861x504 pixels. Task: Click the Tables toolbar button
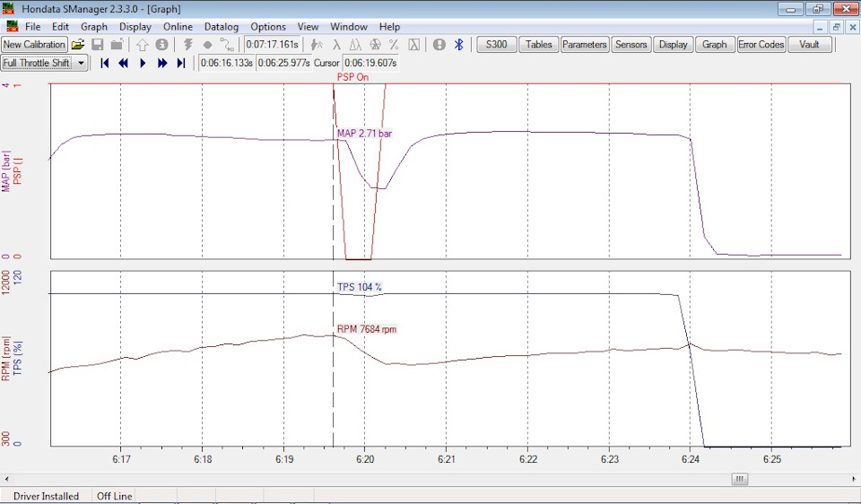click(x=539, y=45)
